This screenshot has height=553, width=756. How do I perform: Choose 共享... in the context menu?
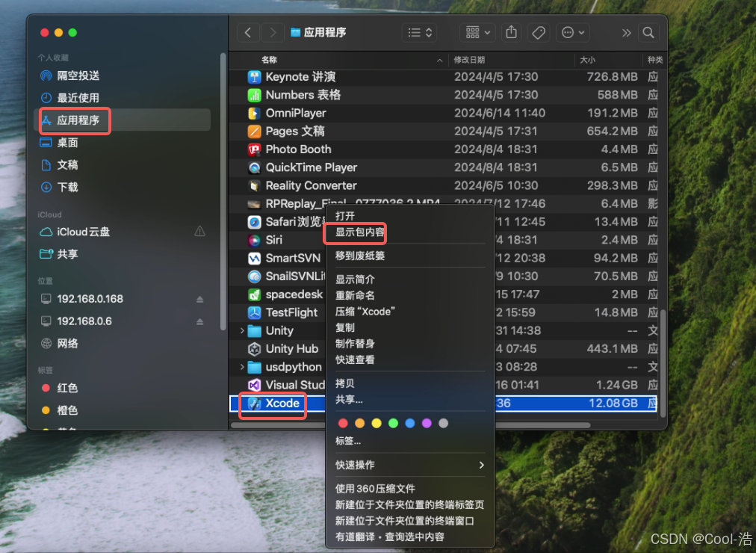(349, 399)
